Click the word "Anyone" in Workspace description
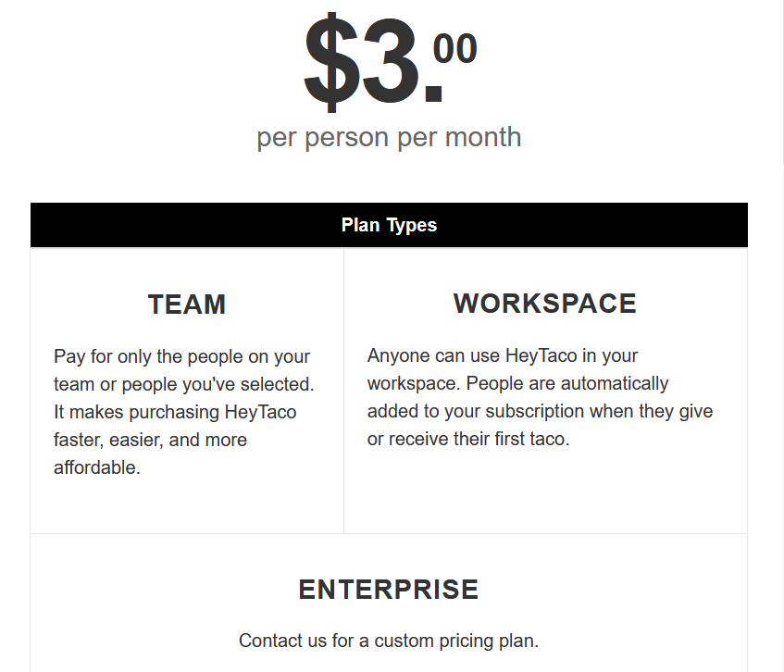 [397, 355]
